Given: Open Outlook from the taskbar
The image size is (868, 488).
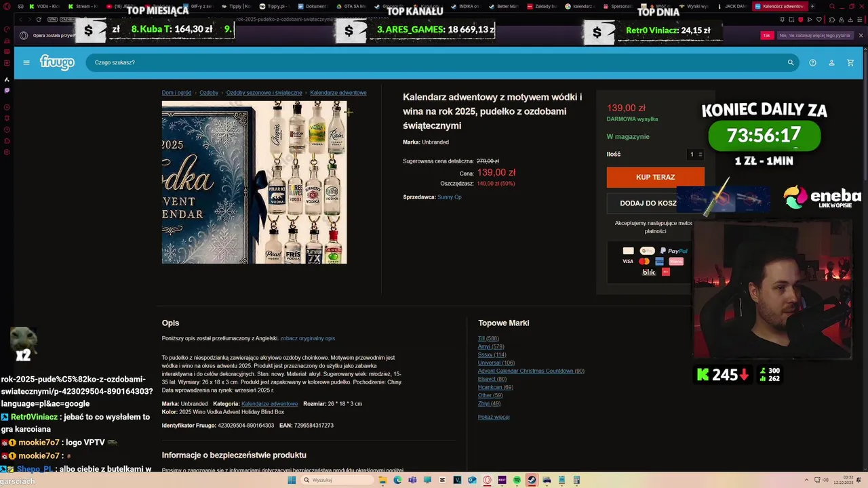Looking at the screenshot, I should pyautogui.click(x=472, y=481).
